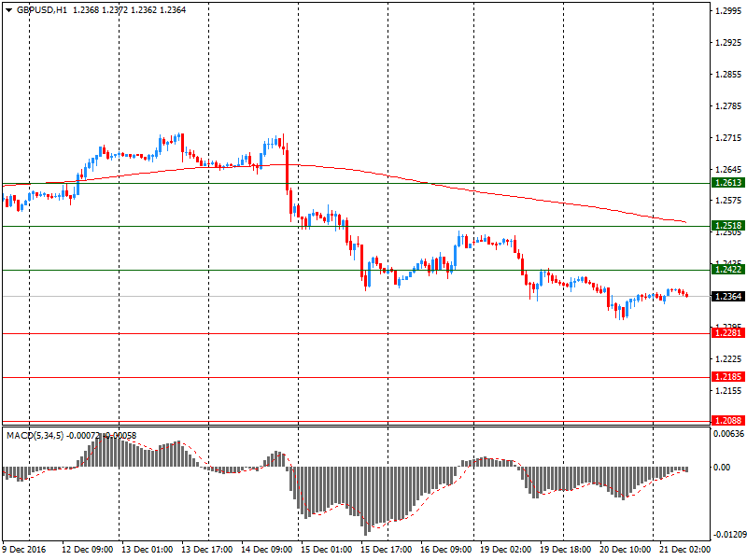Click the 16 Dec 09:00 time axis label

[446, 550]
